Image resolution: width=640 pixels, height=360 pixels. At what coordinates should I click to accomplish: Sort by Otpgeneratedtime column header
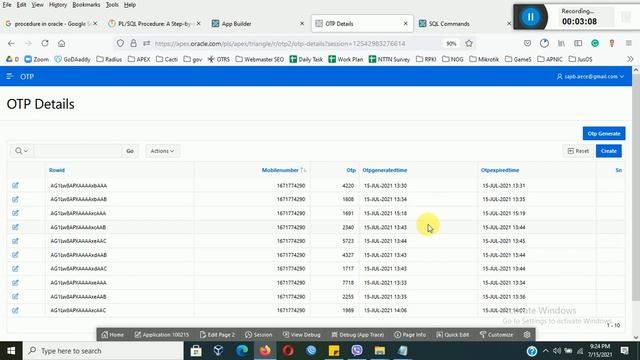click(384, 170)
